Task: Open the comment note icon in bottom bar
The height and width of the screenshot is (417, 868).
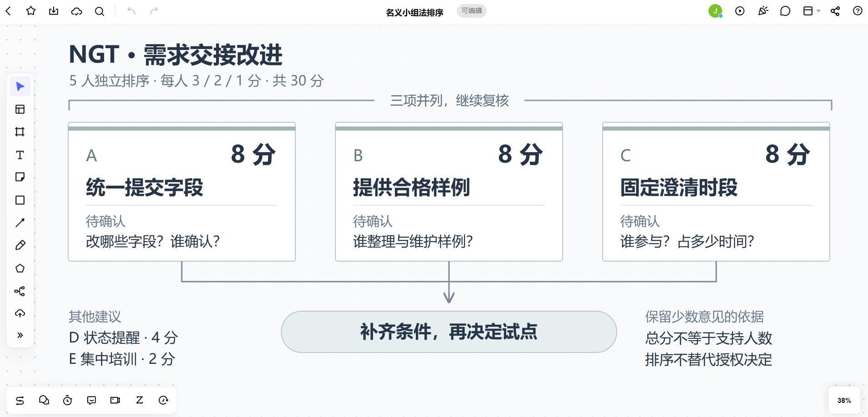Action: click(91, 400)
